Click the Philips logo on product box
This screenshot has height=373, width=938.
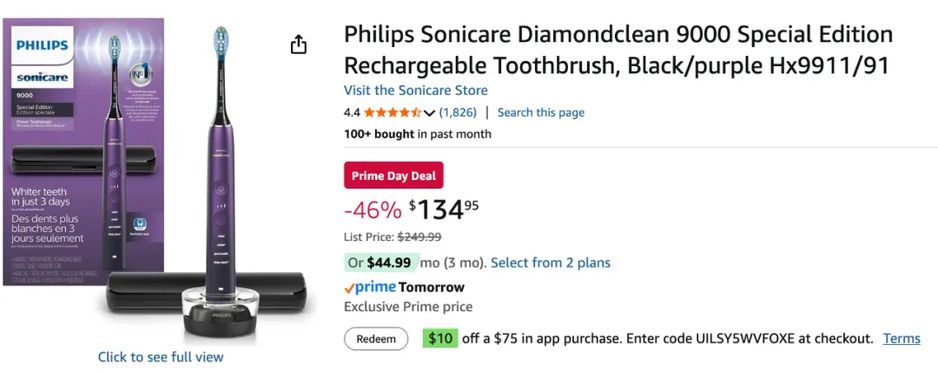pos(42,45)
